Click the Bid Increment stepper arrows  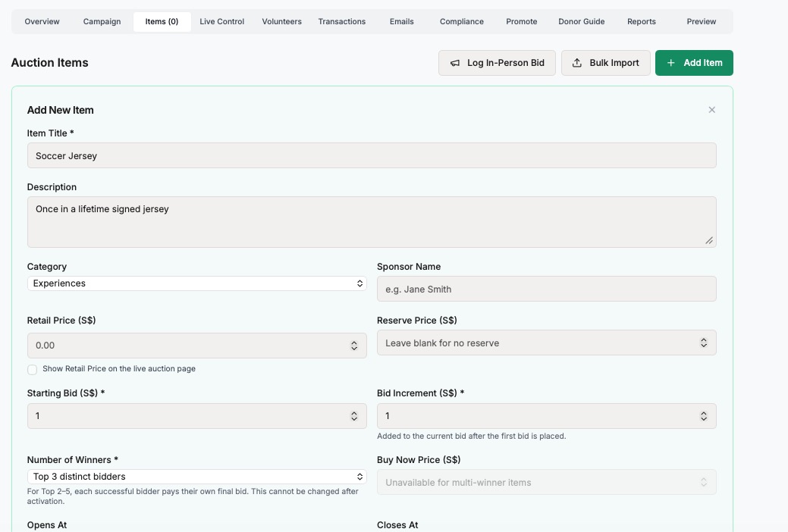coord(704,416)
